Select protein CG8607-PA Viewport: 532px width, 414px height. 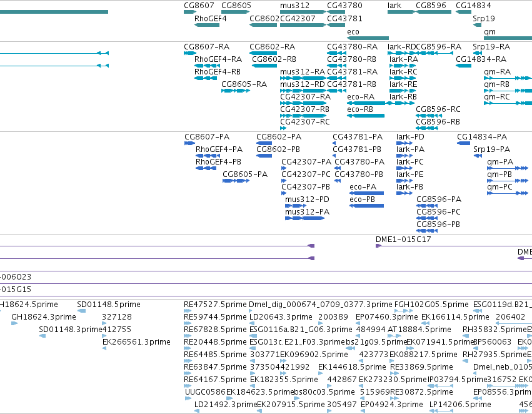[x=189, y=143]
